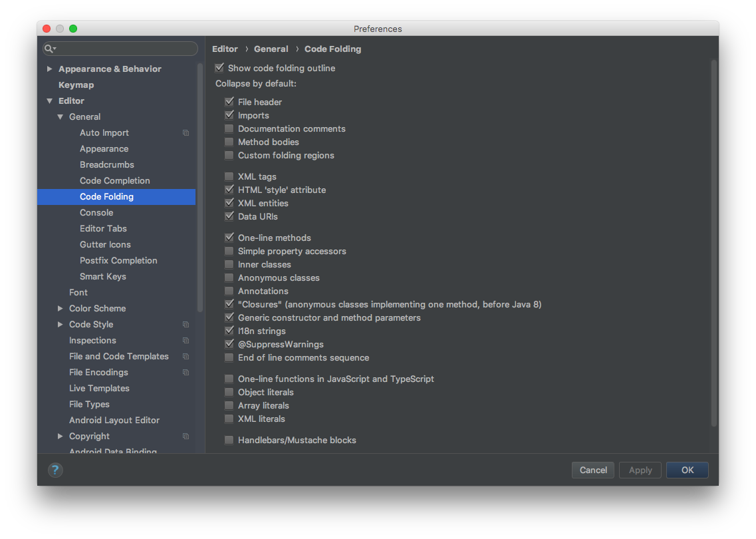Viewport: 756px width, 539px height.
Task: Click the project-level icon next to Inspections
Action: (x=186, y=341)
